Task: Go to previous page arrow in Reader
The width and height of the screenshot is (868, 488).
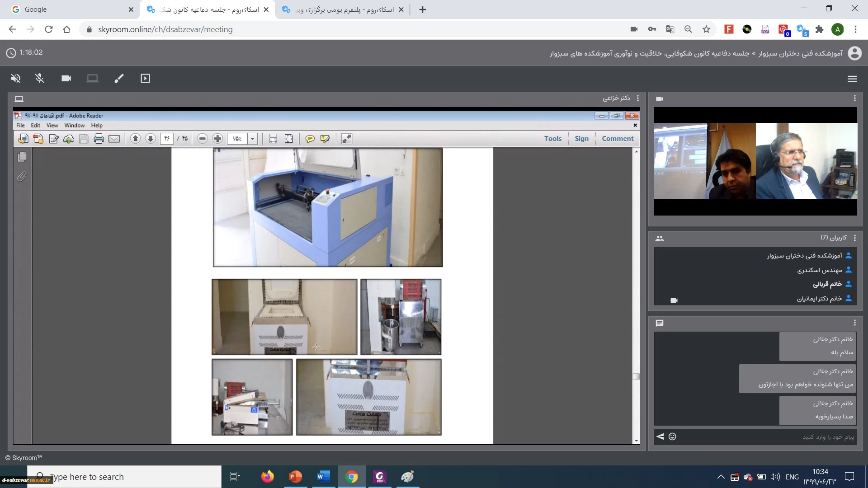Action: [135, 139]
